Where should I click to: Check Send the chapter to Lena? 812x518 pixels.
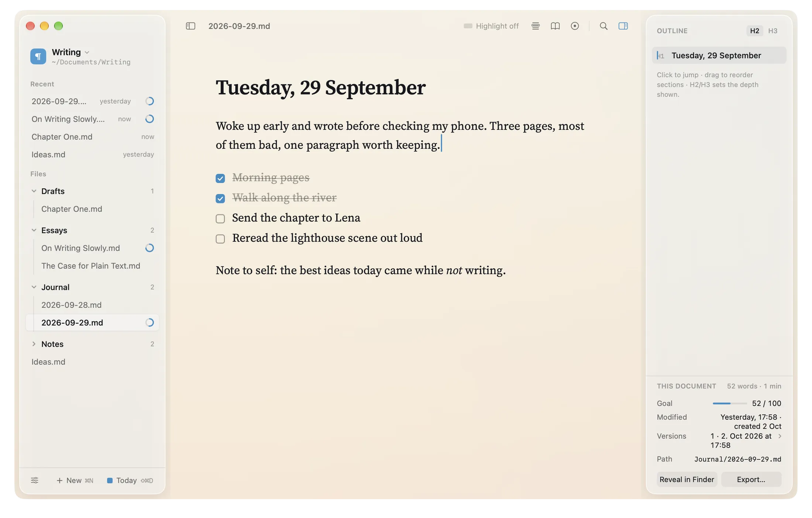220,219
